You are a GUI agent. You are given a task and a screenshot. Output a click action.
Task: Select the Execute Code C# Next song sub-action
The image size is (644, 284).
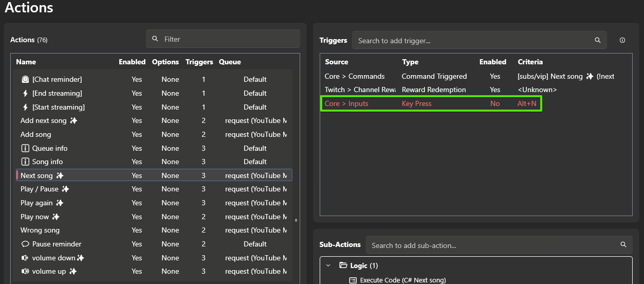coord(402,280)
